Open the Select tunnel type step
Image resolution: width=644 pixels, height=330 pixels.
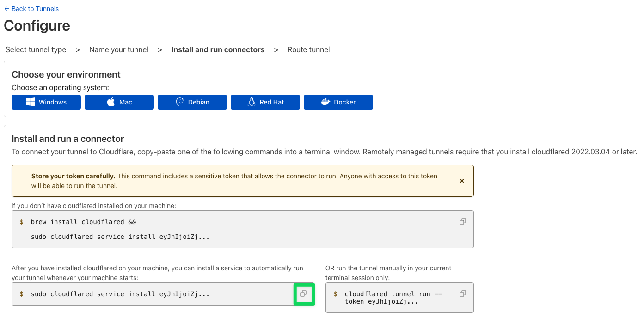36,49
